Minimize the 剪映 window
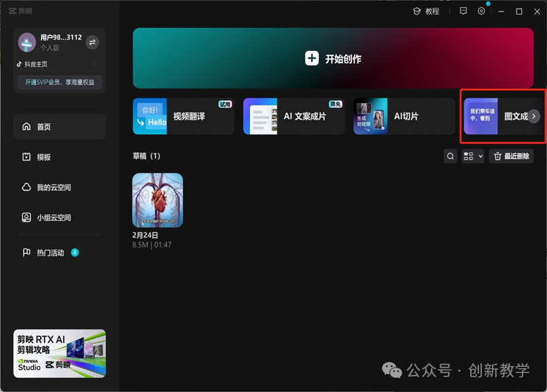The width and height of the screenshot is (547, 392). (501, 12)
